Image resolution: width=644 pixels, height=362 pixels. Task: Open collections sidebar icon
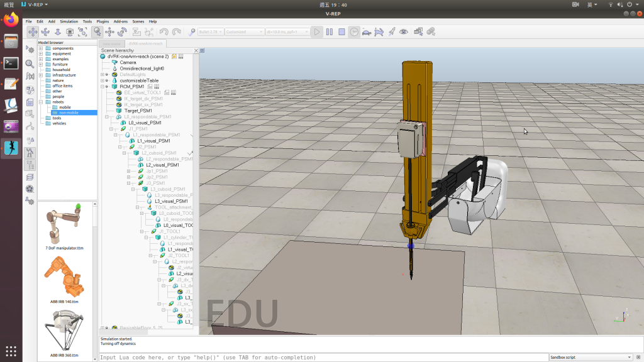30,90
